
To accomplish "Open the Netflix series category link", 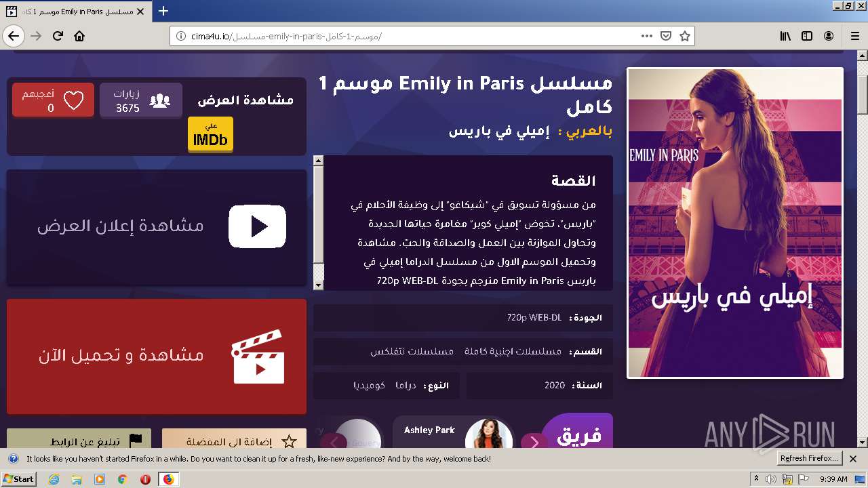I will click(x=412, y=351).
